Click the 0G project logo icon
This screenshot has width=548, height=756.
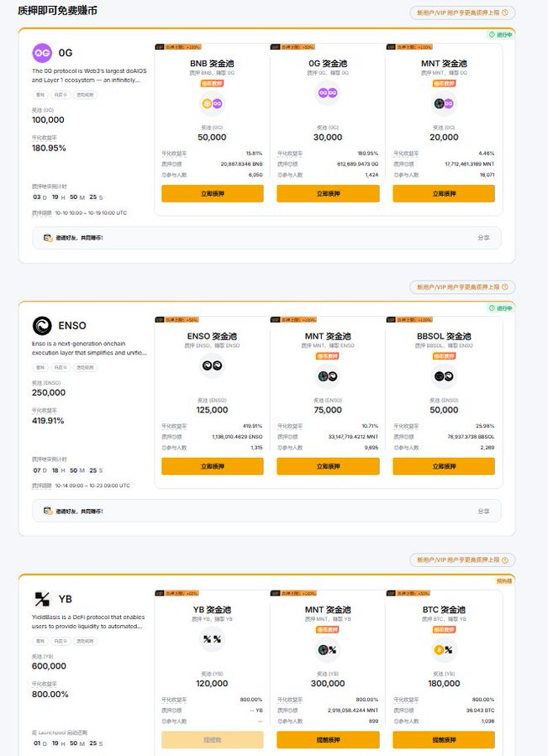coord(42,53)
